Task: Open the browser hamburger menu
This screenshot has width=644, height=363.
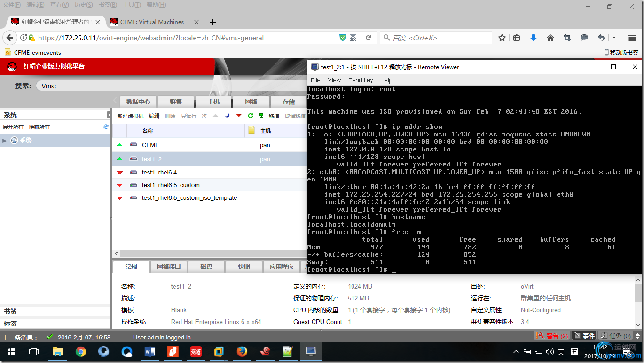Action: (633, 38)
